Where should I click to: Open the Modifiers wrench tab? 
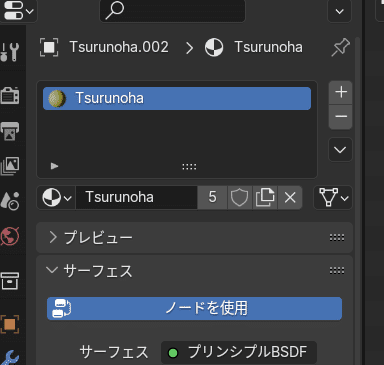tap(10, 357)
